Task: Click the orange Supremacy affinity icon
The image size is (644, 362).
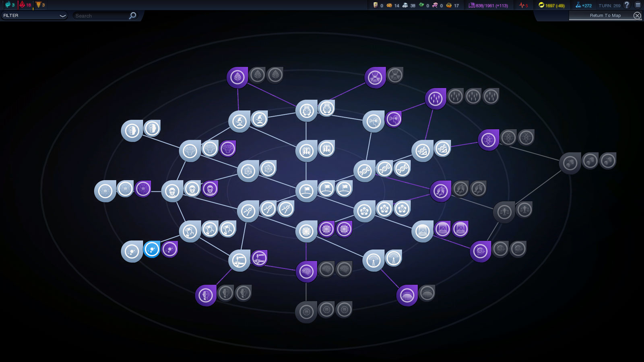Action: pos(38,5)
